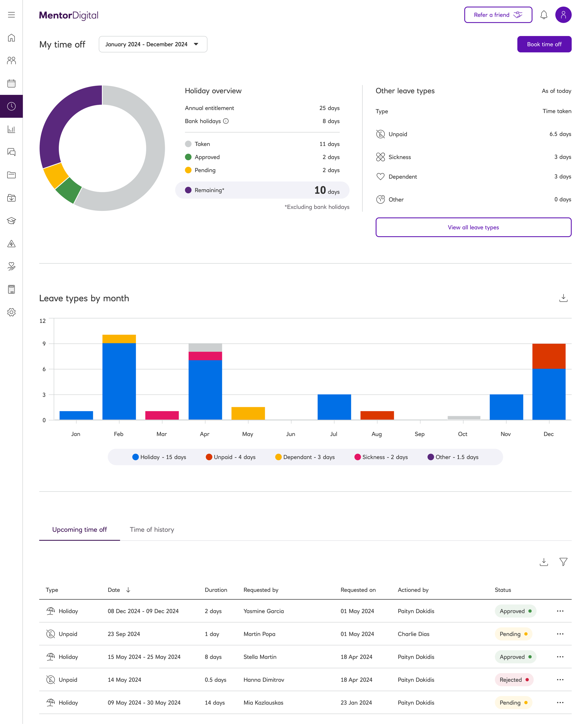This screenshot has width=588, height=724.
Task: Click the MentorDigital logo
Action: tap(69, 15)
